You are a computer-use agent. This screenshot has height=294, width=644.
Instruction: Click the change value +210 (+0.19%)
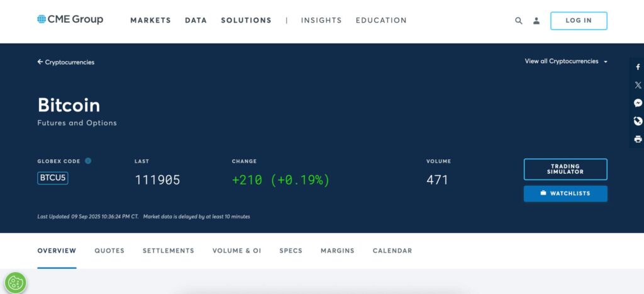click(281, 180)
